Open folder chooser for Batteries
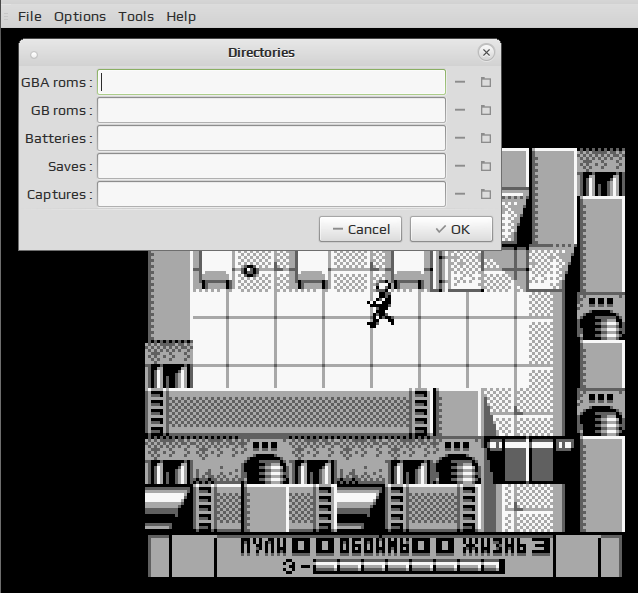 (x=486, y=138)
